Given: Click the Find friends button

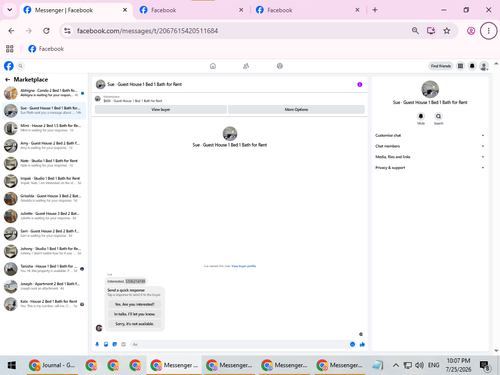Looking at the screenshot, I should pyautogui.click(x=441, y=66).
